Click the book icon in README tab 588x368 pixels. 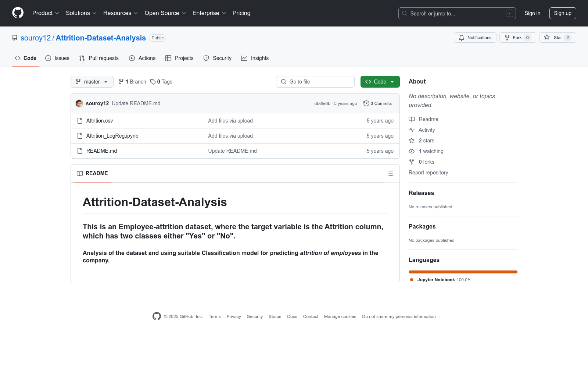click(x=80, y=173)
